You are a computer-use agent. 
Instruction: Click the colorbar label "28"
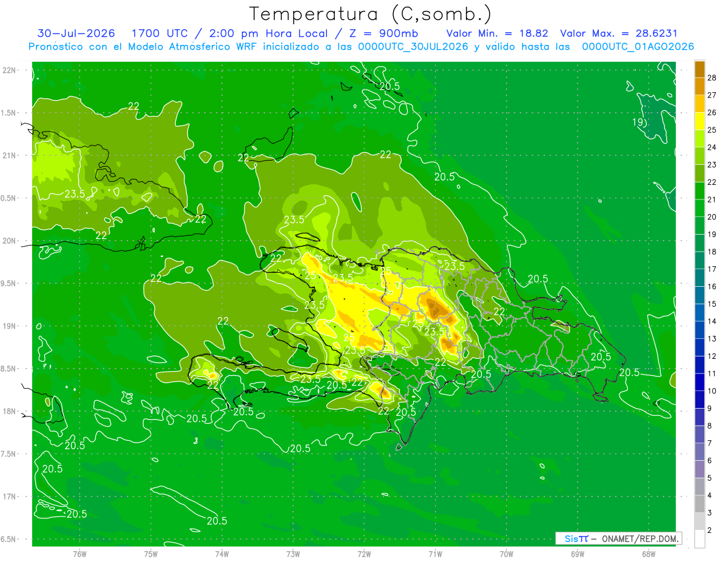(x=712, y=78)
